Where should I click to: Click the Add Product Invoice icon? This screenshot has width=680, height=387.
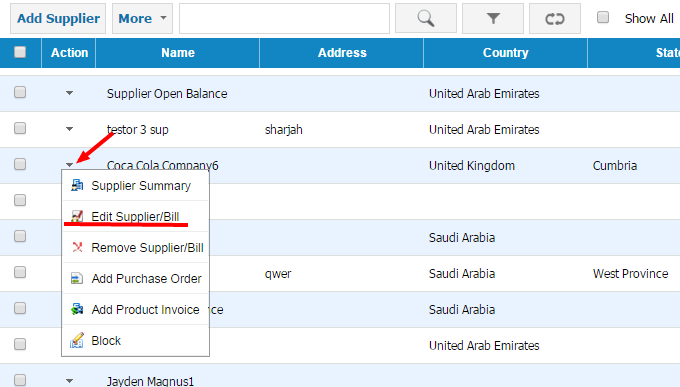click(77, 309)
